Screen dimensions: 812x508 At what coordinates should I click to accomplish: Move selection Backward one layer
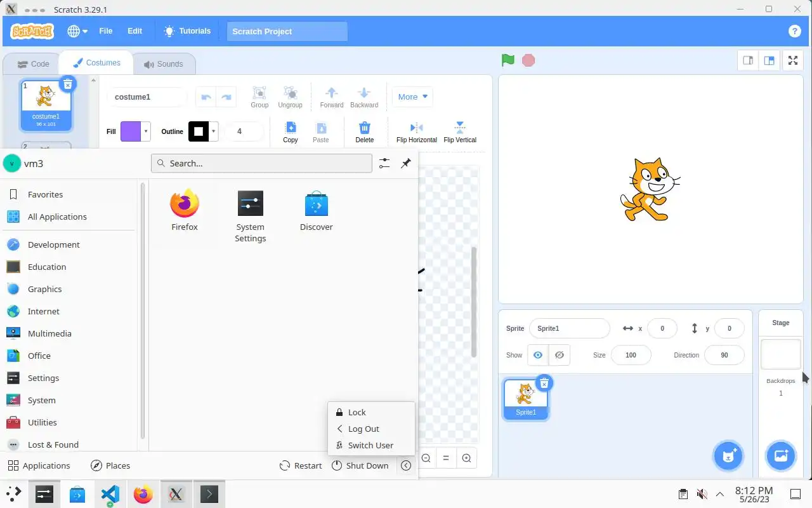coord(363,97)
